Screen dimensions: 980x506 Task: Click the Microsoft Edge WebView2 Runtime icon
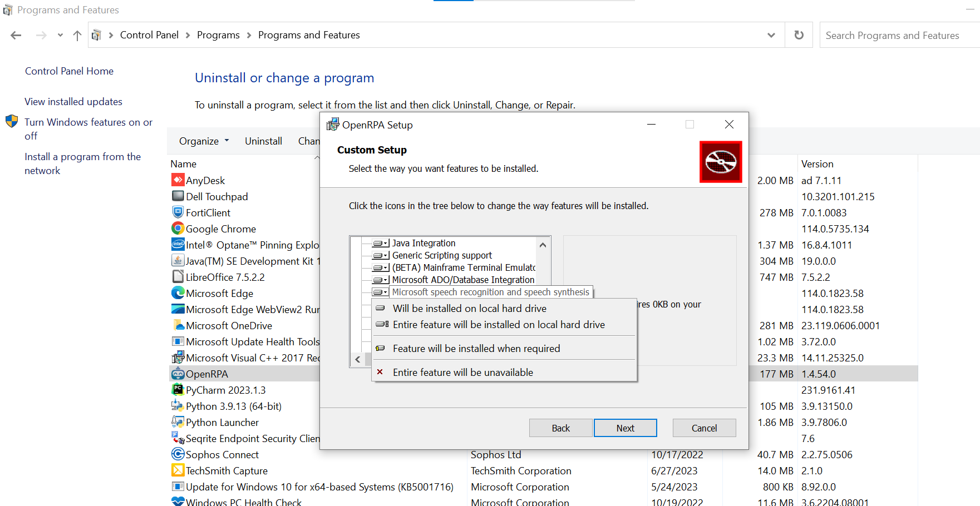point(178,309)
